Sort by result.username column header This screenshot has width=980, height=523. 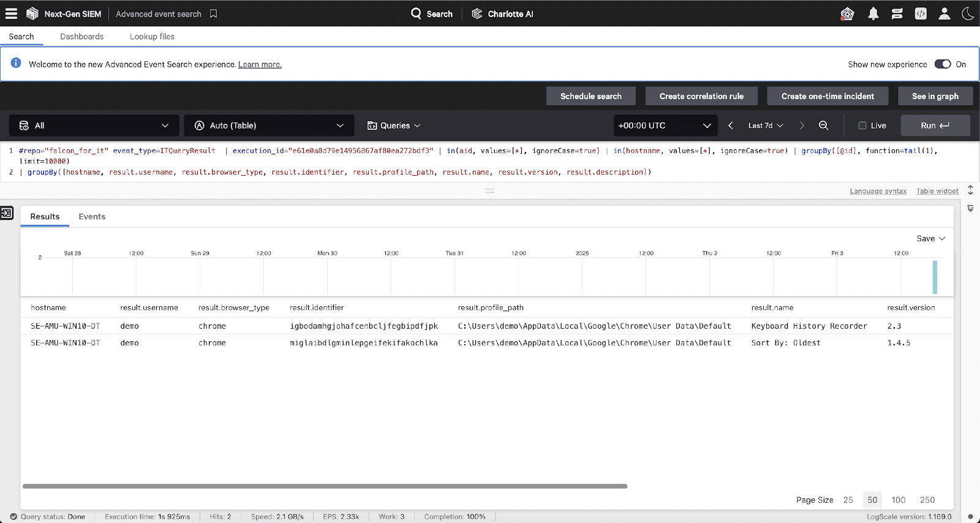point(149,307)
